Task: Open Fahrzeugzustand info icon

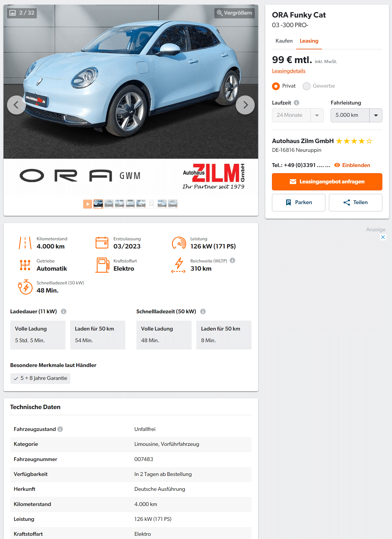Action: coord(60,429)
